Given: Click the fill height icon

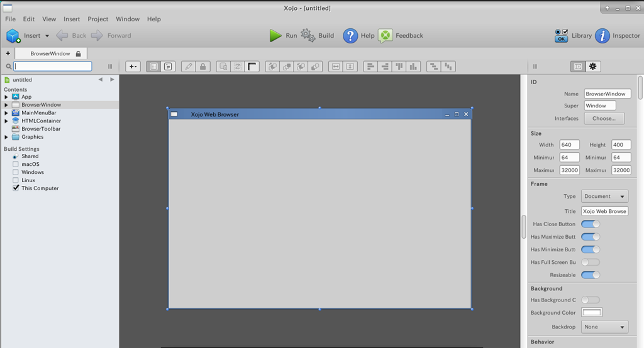Looking at the screenshot, I should (x=350, y=67).
